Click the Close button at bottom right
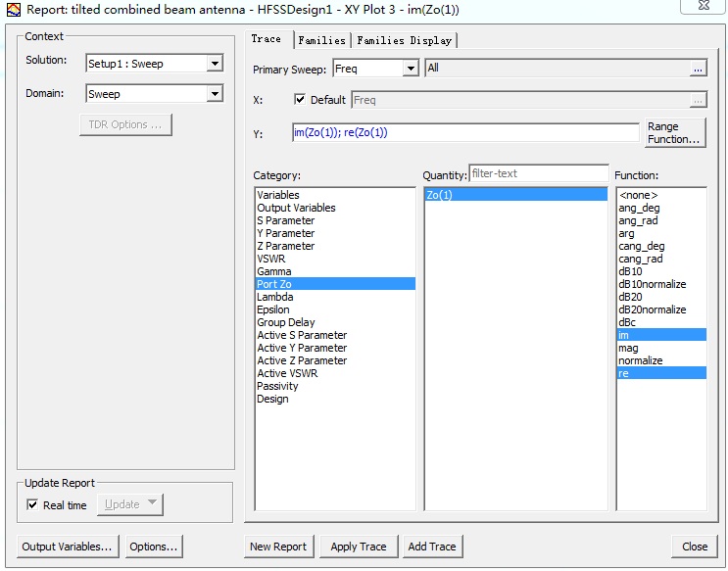Image resolution: width=728 pixels, height=571 pixels. (695, 547)
